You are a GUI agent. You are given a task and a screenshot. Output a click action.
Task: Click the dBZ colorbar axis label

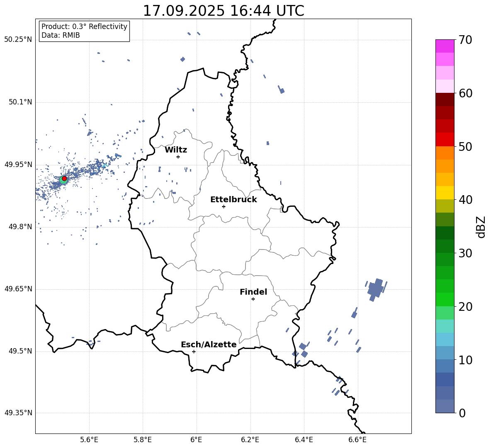point(481,227)
